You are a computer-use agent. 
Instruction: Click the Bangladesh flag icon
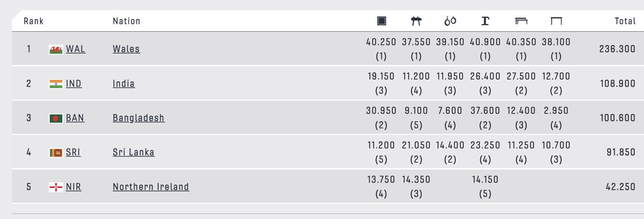(x=56, y=118)
